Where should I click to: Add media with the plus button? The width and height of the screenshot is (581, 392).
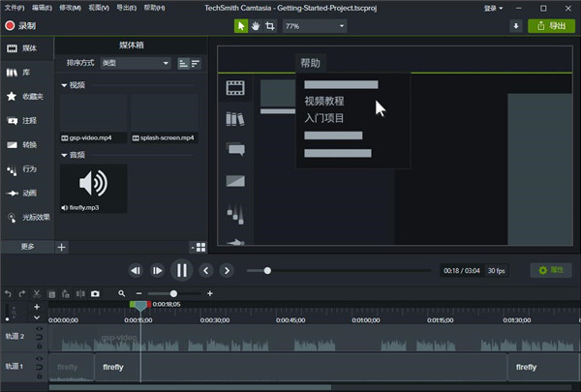coord(62,247)
